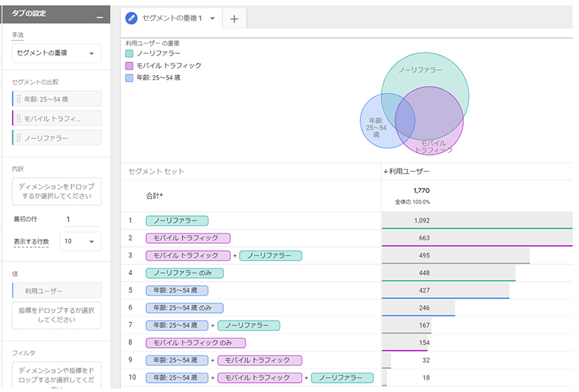579x392 pixels.
Task: Click the 値 metric drop zone
Action: pos(57,316)
